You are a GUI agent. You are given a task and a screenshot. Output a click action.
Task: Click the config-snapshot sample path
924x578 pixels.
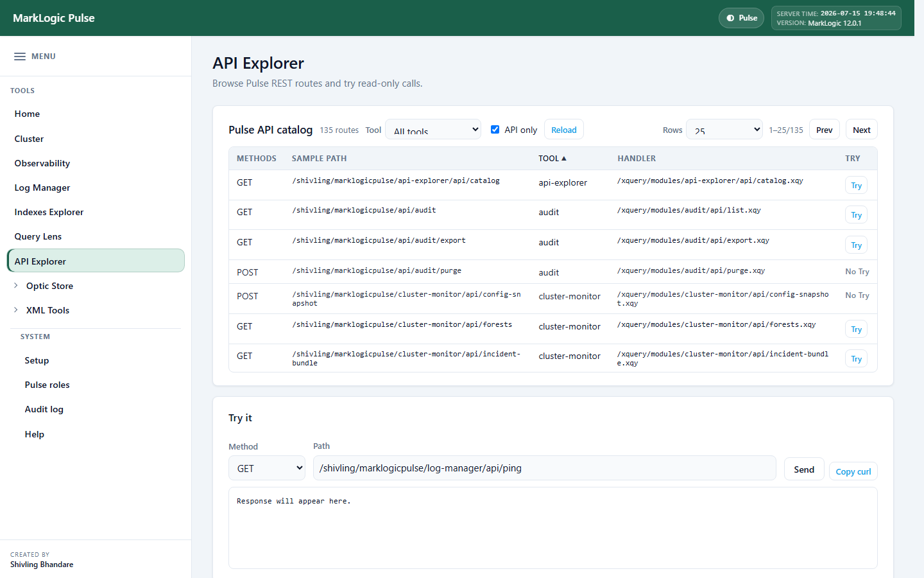pyautogui.click(x=407, y=299)
